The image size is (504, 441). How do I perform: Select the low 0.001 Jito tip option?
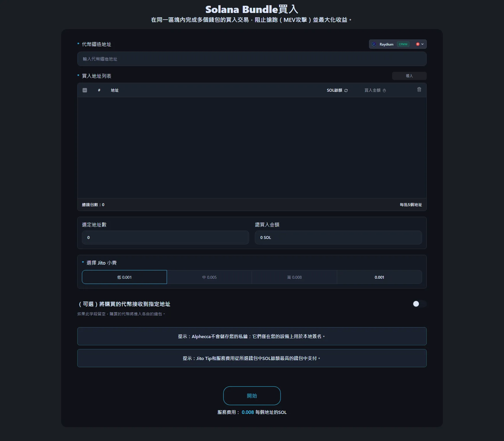tap(124, 277)
